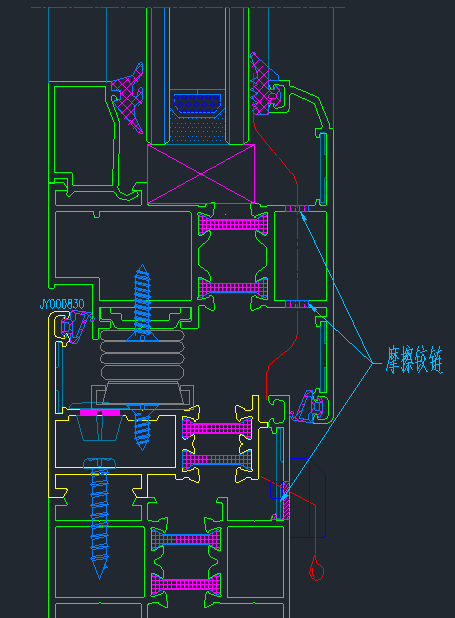Select the gray trapezoid block under bellows
The width and height of the screenshot is (455, 618).
(x=142, y=396)
